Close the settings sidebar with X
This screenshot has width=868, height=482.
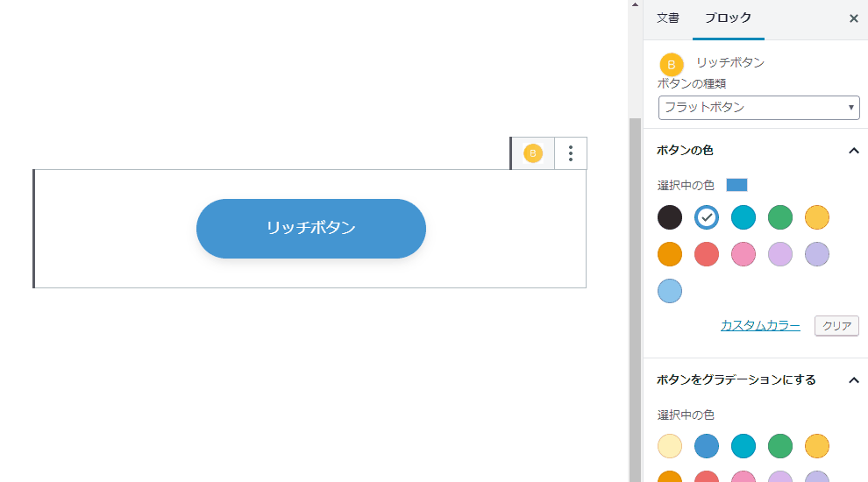tap(854, 18)
